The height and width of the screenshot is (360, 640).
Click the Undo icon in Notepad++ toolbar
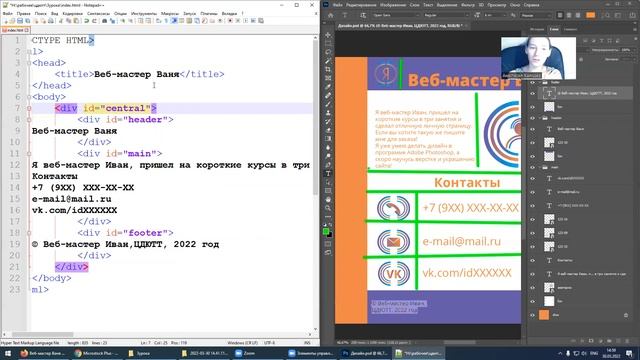(x=87, y=20)
